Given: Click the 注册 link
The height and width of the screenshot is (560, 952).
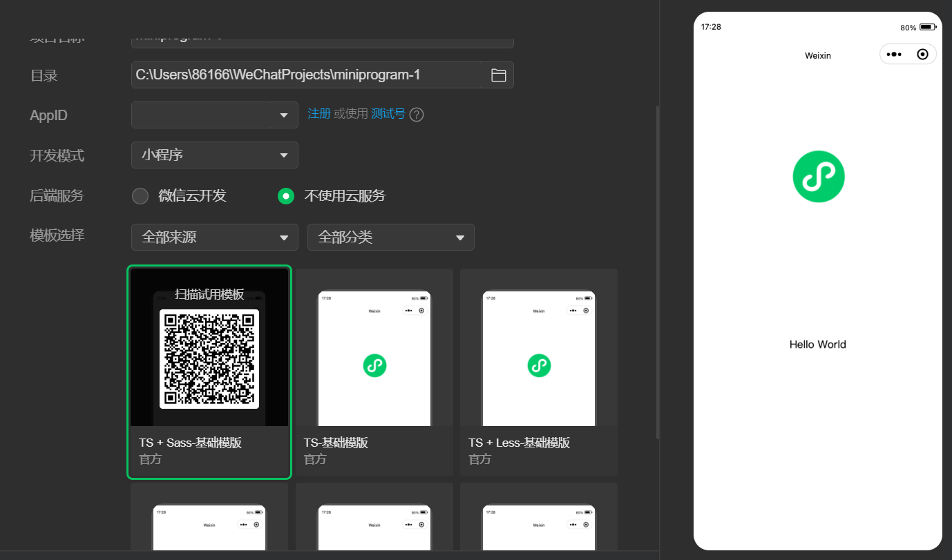Looking at the screenshot, I should 319,114.
